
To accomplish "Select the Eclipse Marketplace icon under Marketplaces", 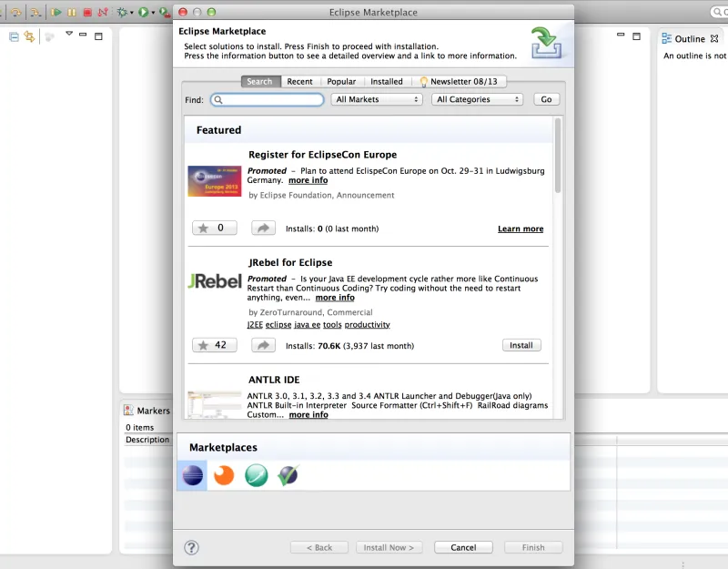I will click(191, 474).
